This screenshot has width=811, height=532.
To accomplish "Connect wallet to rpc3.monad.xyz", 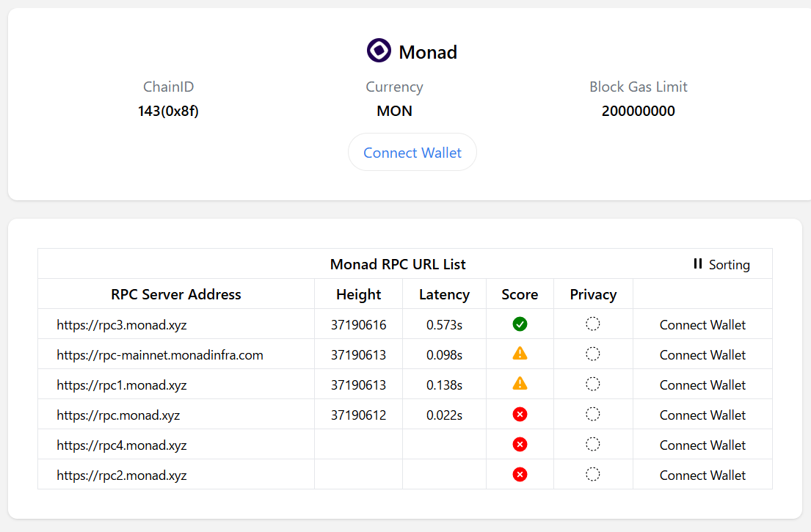I will click(x=702, y=324).
